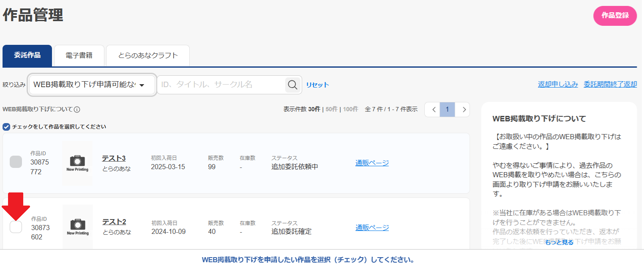Click the pink 作品登録 button
The height and width of the screenshot is (269, 644).
[615, 16]
